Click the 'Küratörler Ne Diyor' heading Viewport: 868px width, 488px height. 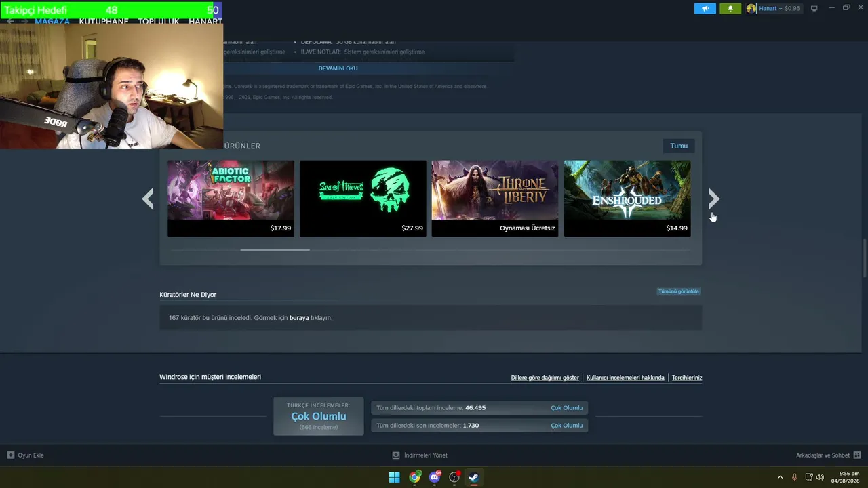click(188, 295)
